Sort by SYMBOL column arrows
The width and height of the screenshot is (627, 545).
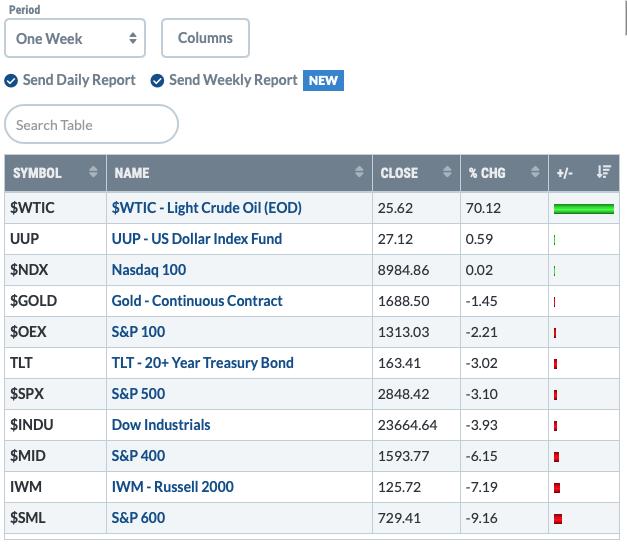click(93, 172)
